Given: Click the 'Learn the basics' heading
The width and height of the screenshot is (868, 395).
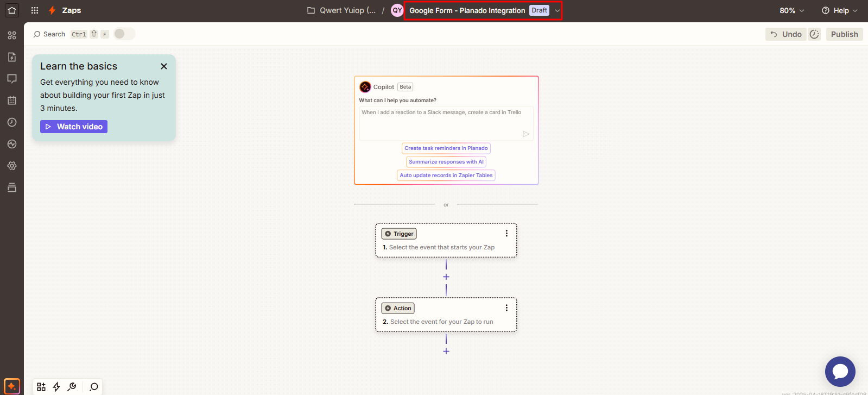Looking at the screenshot, I should pyautogui.click(x=79, y=66).
